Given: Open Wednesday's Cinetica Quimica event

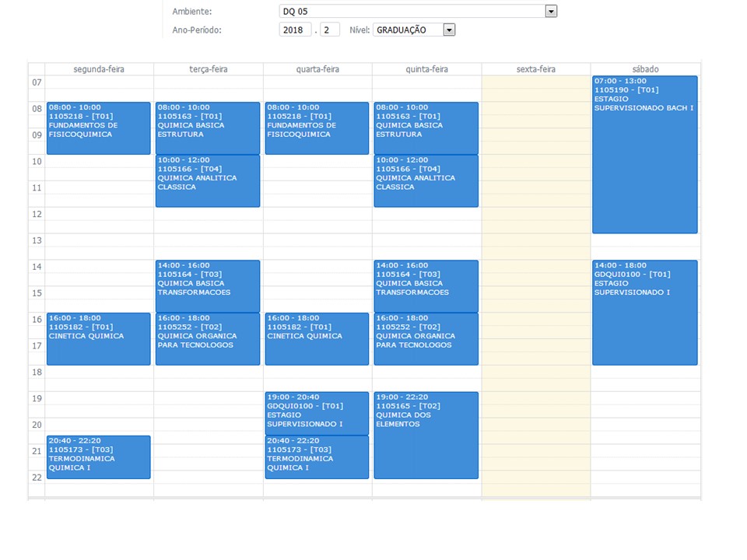Looking at the screenshot, I should point(317,339).
